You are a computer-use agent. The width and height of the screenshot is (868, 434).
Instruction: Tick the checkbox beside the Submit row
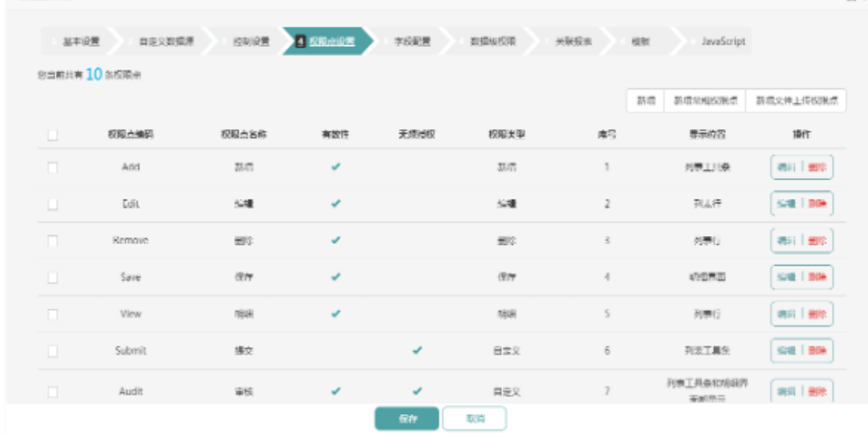tap(52, 351)
